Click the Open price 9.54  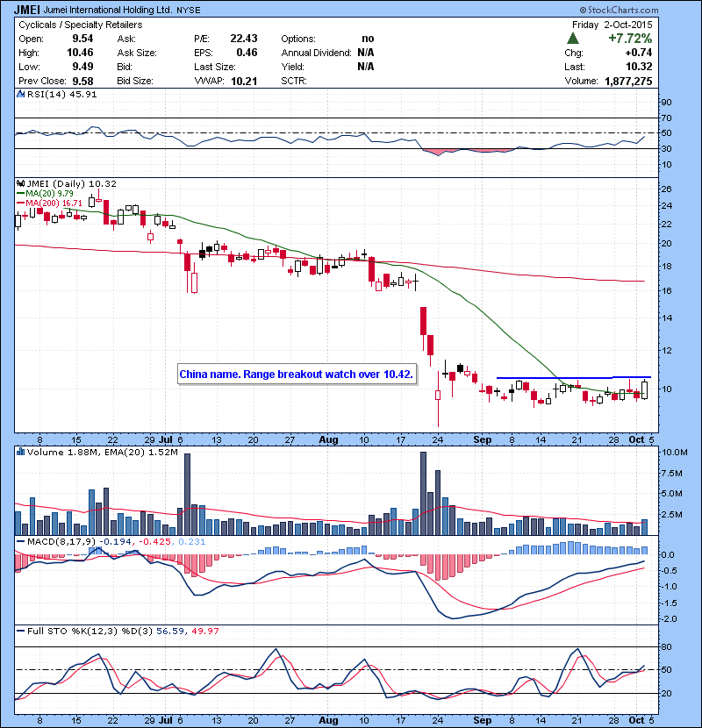click(x=82, y=39)
